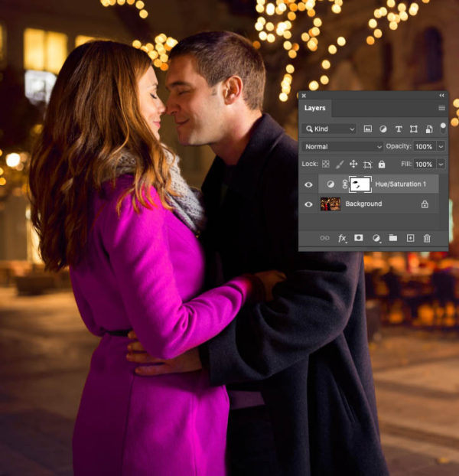Filter for shape layers icon
459x476 pixels.
click(x=414, y=129)
